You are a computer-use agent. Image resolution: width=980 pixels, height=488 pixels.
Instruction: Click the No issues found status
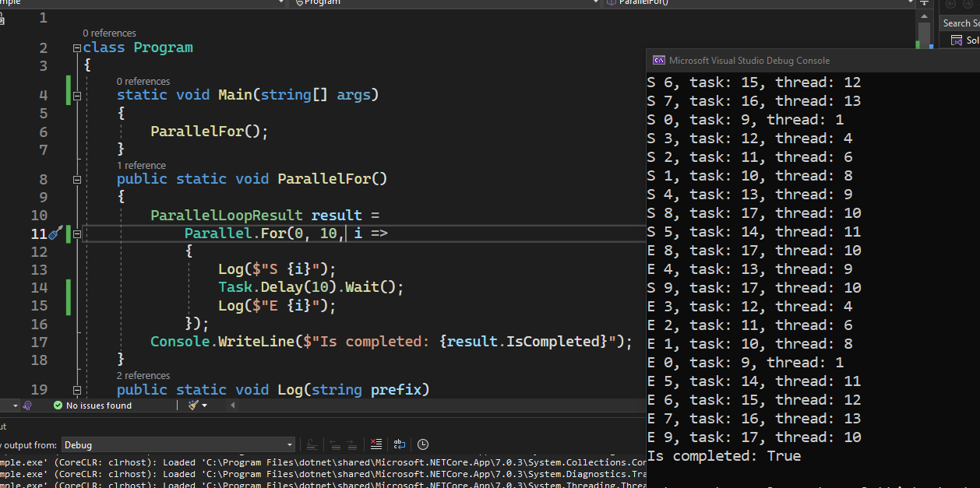[99, 405]
